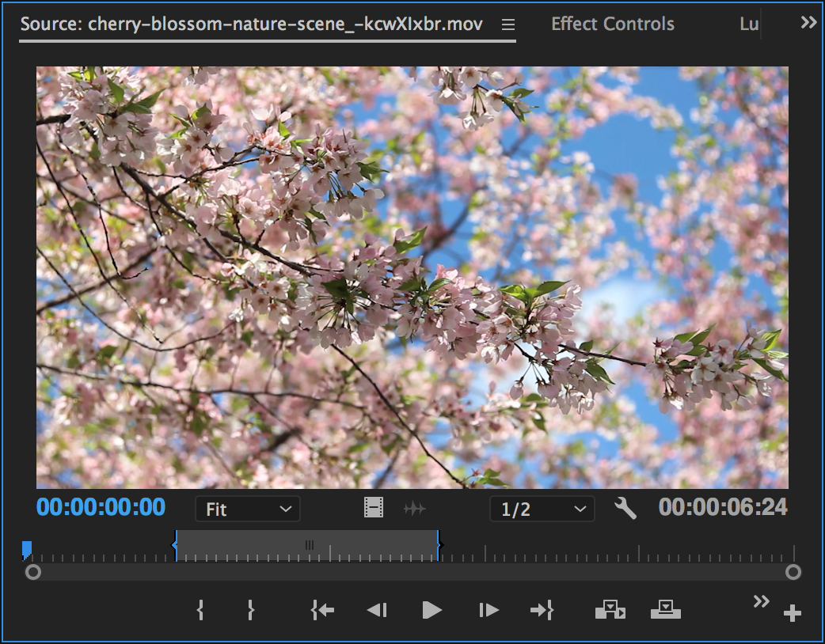This screenshot has height=644, width=825.
Task: Open the wrench Settings menu
Action: pyautogui.click(x=625, y=509)
